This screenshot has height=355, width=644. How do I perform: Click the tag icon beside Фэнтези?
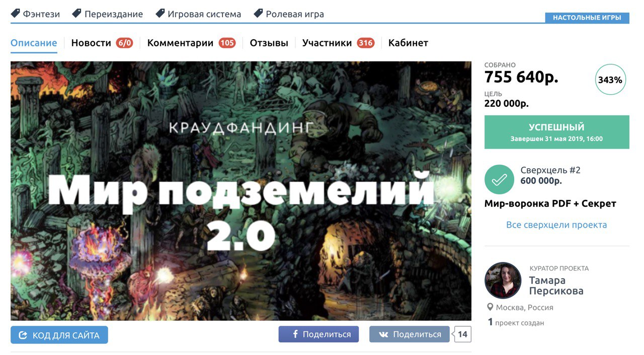16,14
